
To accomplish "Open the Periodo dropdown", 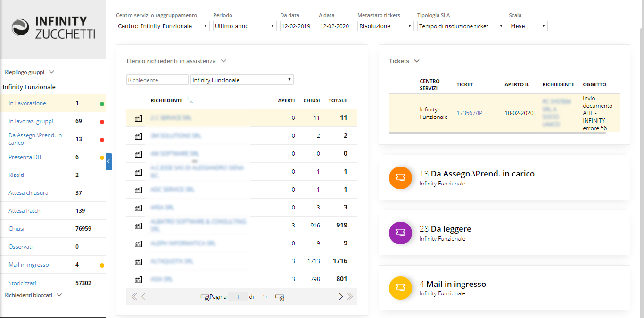I will click(245, 26).
